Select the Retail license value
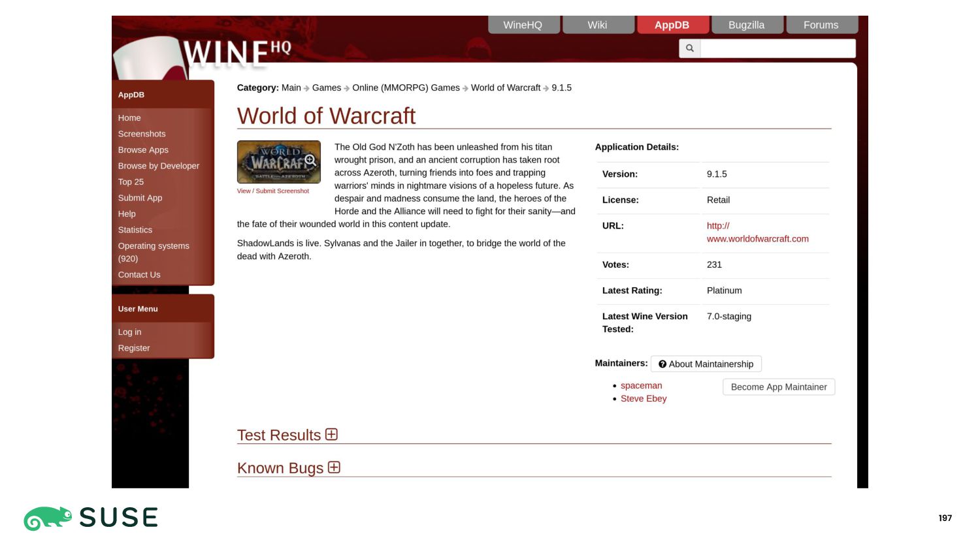980x551 pixels. click(718, 200)
